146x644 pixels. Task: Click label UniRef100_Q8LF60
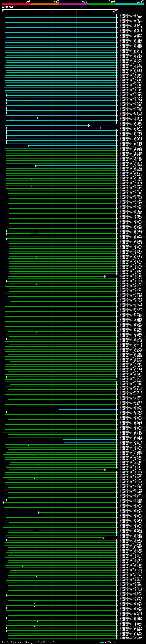coord(131,168)
